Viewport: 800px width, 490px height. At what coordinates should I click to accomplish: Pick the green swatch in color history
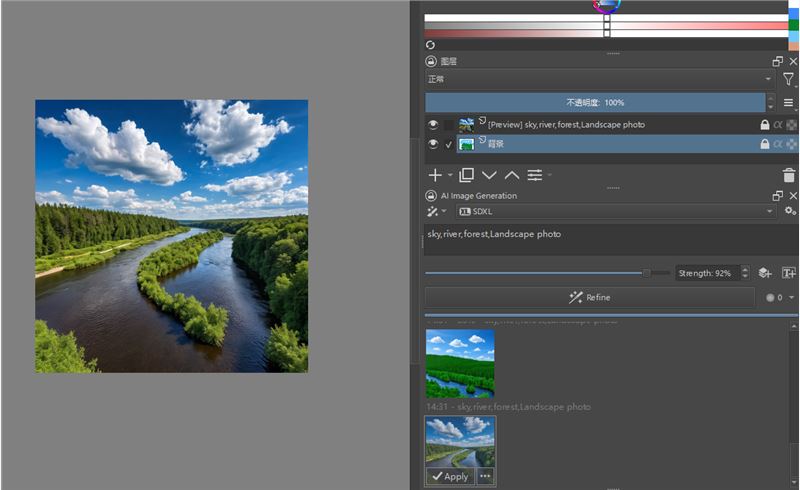click(794, 26)
